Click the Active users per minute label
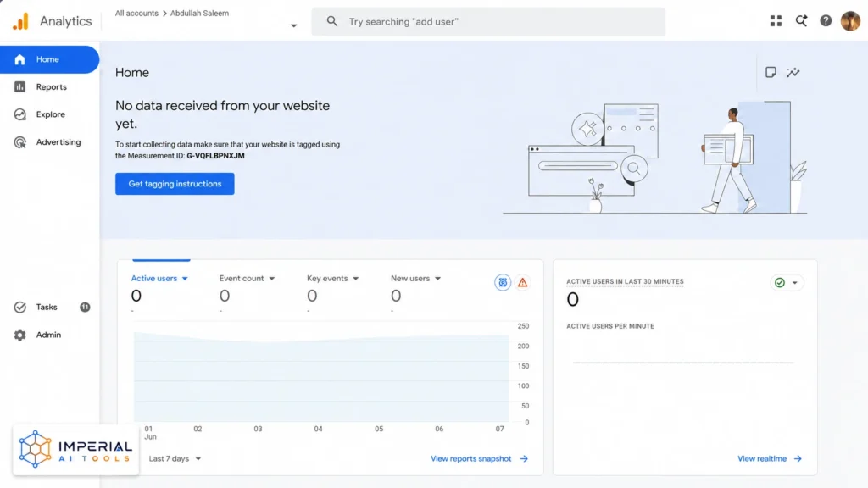 pyautogui.click(x=610, y=326)
